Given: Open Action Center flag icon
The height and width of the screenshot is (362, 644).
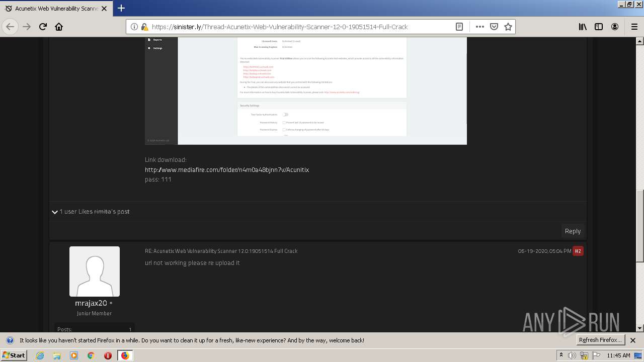Looking at the screenshot, I should (597, 355).
